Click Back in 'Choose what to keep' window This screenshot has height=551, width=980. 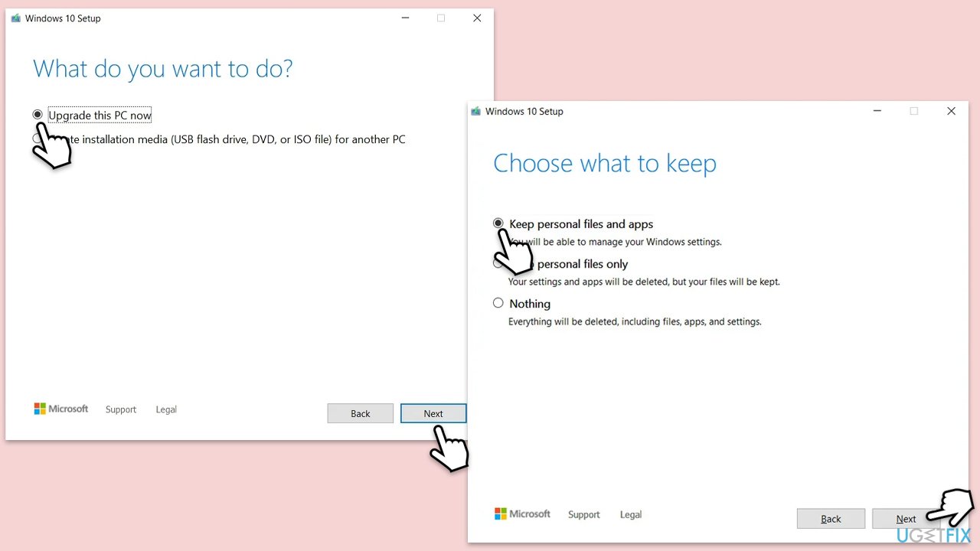coord(831,519)
